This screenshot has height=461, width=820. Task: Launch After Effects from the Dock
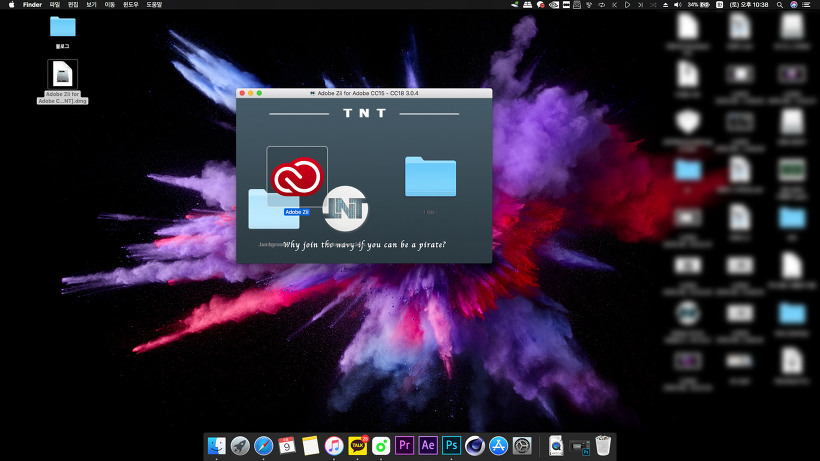pos(428,446)
